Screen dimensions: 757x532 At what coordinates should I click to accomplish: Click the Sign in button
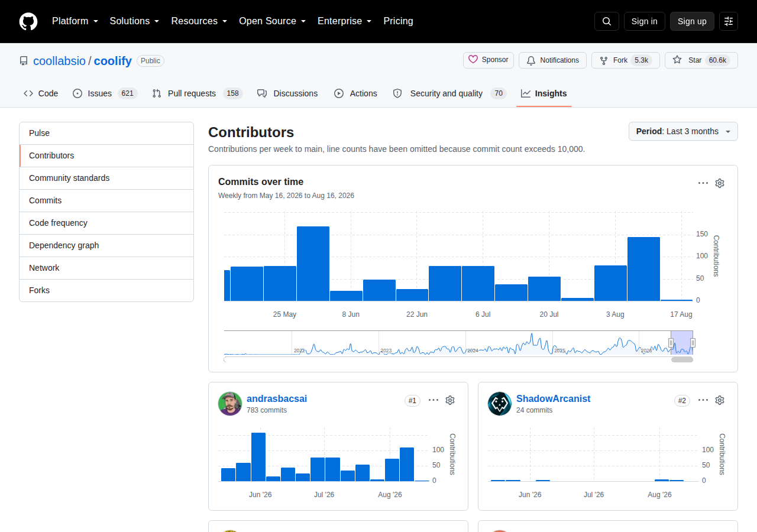click(x=645, y=21)
